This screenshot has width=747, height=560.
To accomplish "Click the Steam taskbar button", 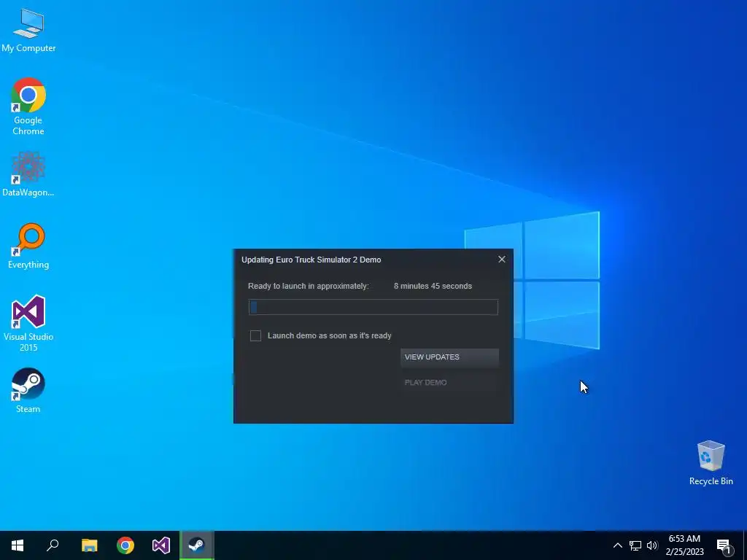I will [197, 545].
